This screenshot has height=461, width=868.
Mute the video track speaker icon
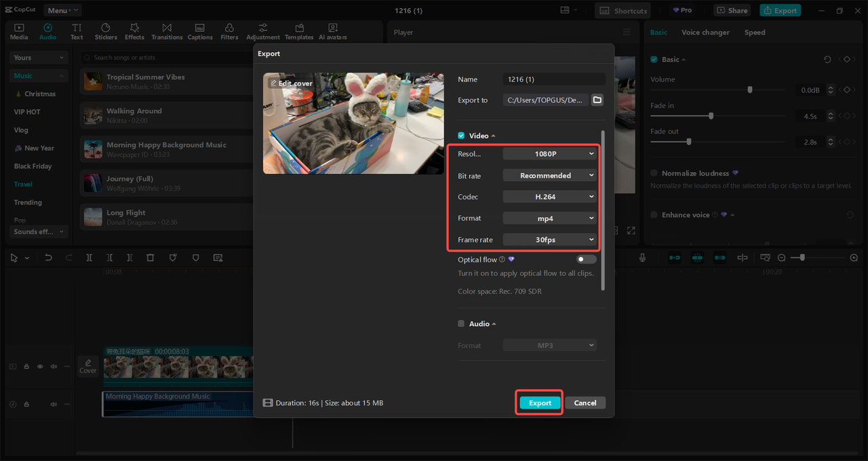pos(54,366)
